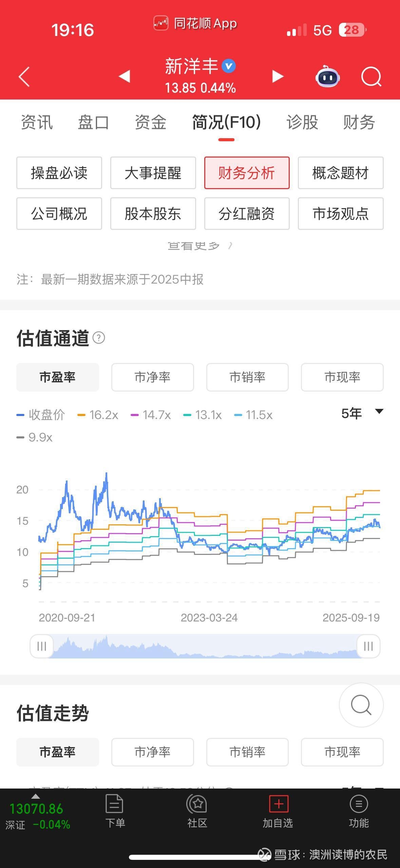Open search with the header magnifier icon
Screen dimensions: 400x868
click(x=371, y=77)
